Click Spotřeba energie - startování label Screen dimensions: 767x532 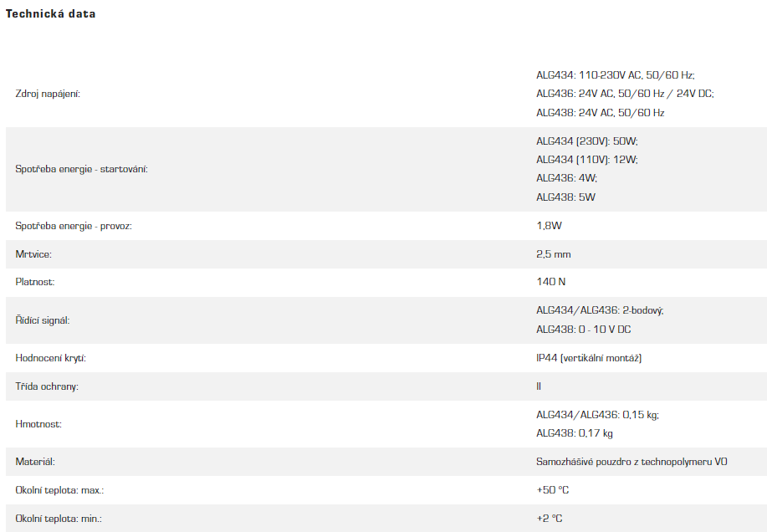click(81, 169)
